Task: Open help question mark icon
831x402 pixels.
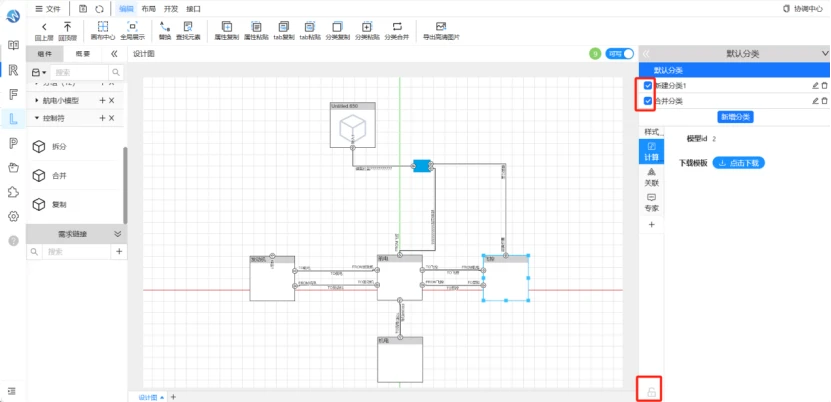Action: point(14,240)
